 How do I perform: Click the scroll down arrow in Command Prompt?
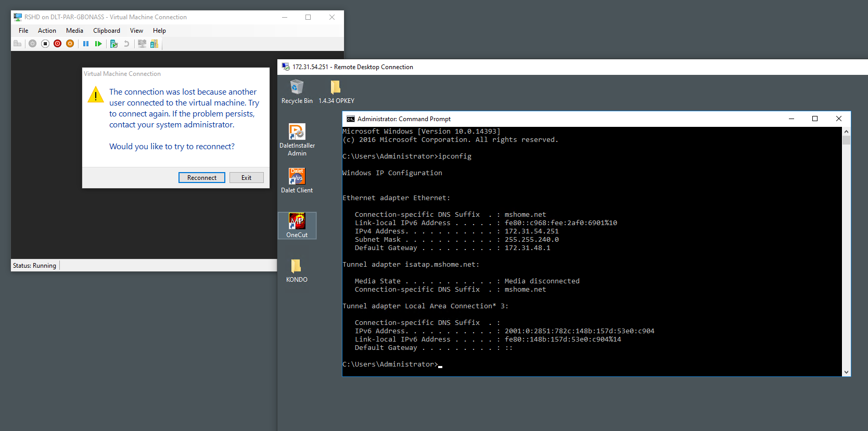(x=846, y=372)
